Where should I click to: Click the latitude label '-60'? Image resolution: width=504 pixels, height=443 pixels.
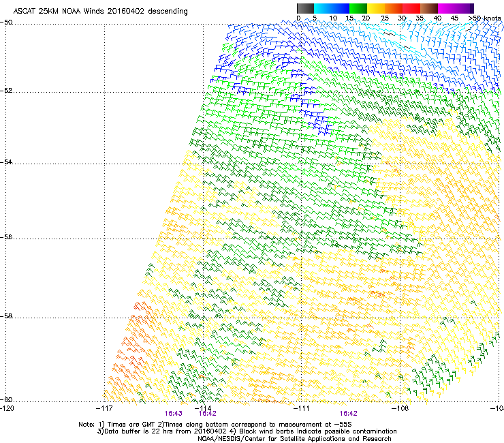pyautogui.click(x=6, y=399)
